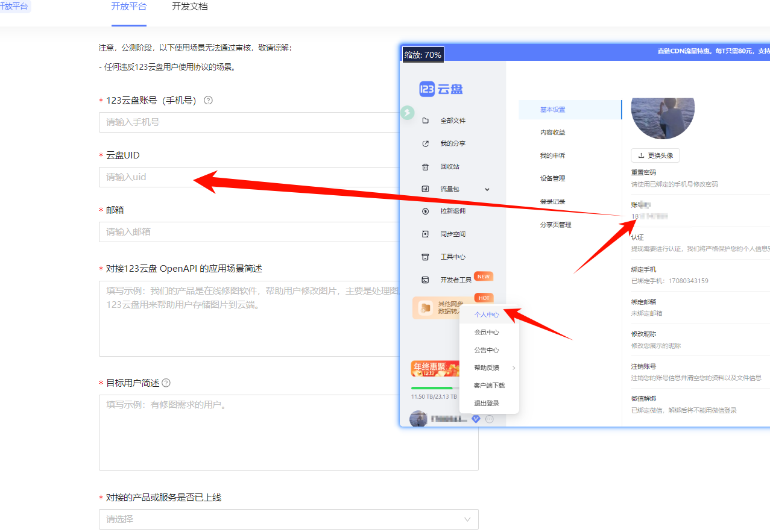Click the OpenAPI 应用场景简述 text area

click(248, 318)
